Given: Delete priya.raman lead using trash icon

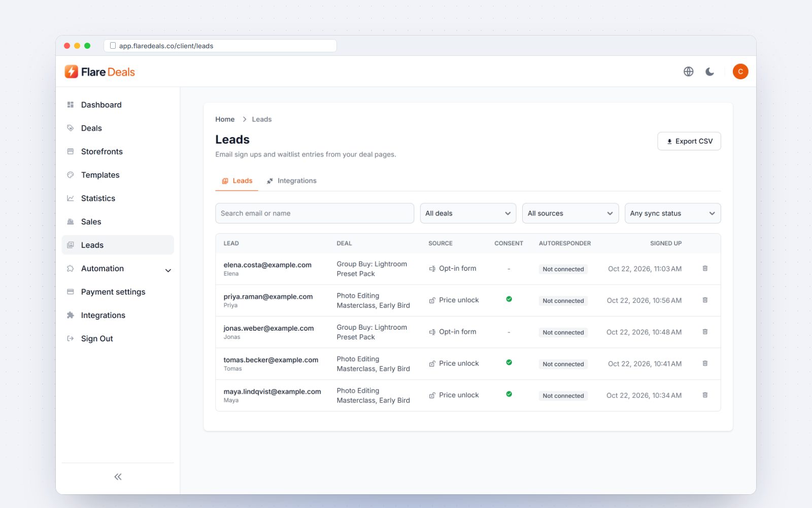Looking at the screenshot, I should pyautogui.click(x=705, y=300).
